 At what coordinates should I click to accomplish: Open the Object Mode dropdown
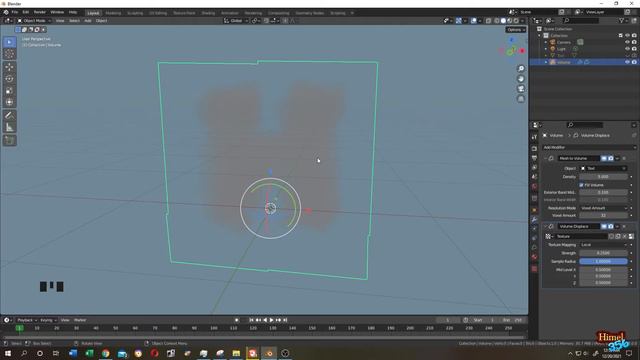(x=34, y=20)
